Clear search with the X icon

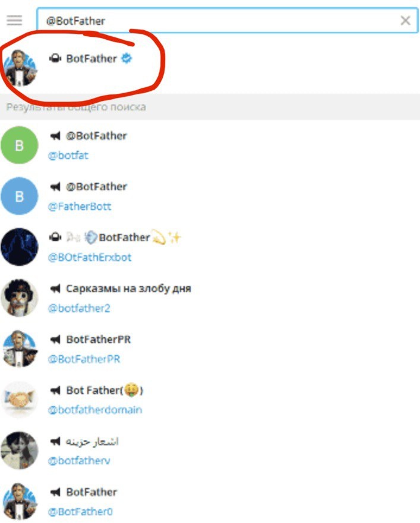405,21
